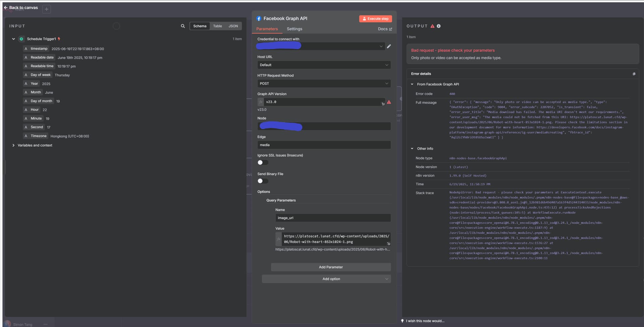Open the HTTP Request Method dropdown

[x=324, y=84]
